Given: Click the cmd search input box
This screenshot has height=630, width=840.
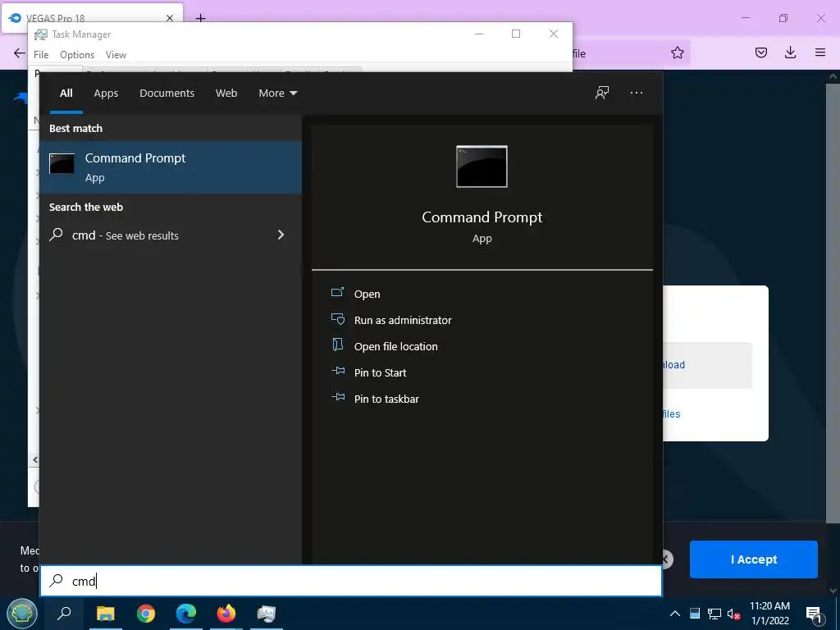Looking at the screenshot, I should (351, 581).
